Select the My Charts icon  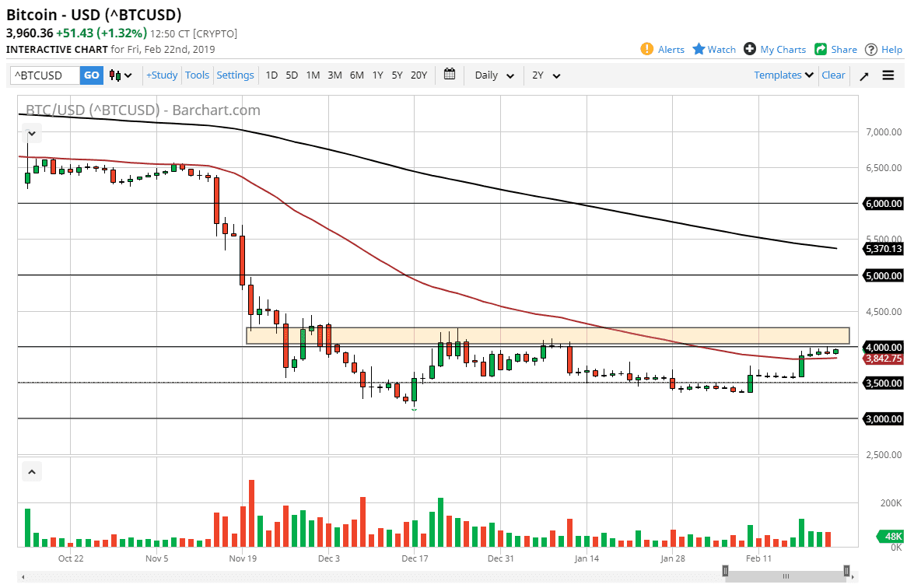[749, 49]
